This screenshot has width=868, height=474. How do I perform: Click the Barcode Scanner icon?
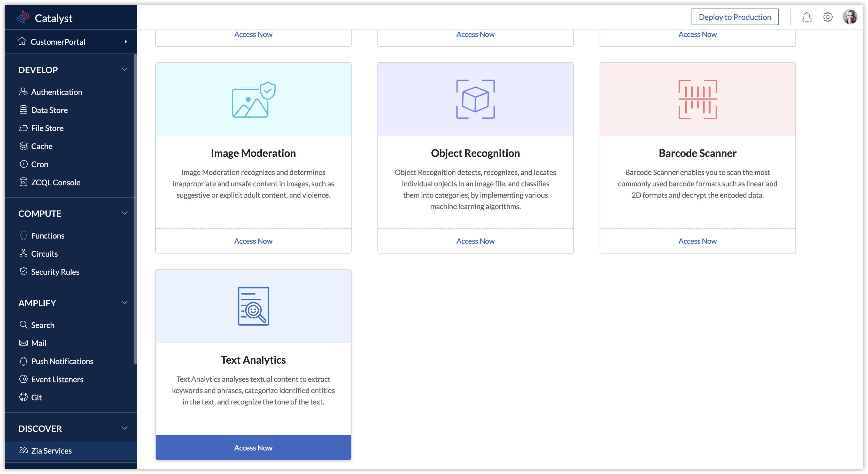click(698, 100)
